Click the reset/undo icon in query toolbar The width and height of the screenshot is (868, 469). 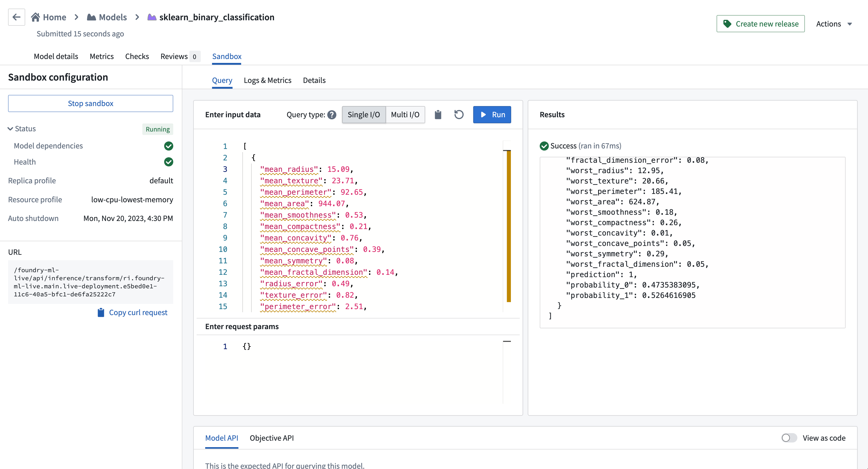coord(460,114)
